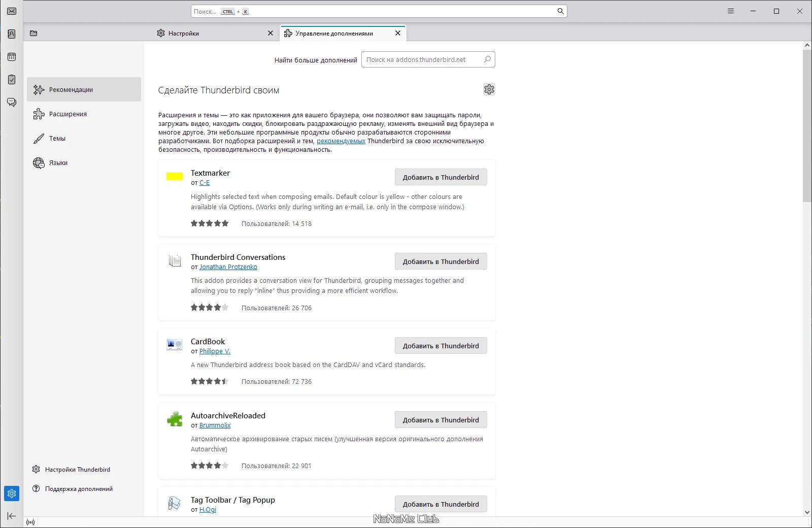Switch to the Настройки tab
The height and width of the screenshot is (528, 812).
tap(216, 33)
